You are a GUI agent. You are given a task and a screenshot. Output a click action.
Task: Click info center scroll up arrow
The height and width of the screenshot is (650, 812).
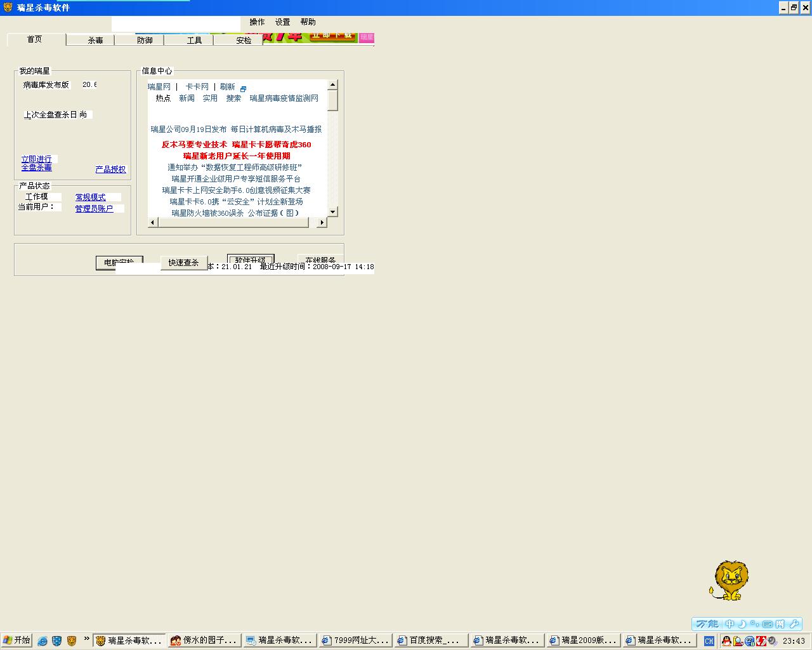click(333, 84)
